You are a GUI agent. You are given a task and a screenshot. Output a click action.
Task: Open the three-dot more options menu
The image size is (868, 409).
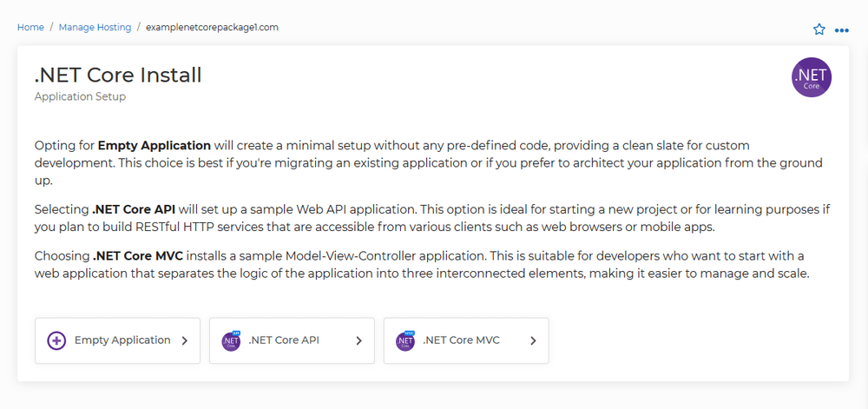841,30
